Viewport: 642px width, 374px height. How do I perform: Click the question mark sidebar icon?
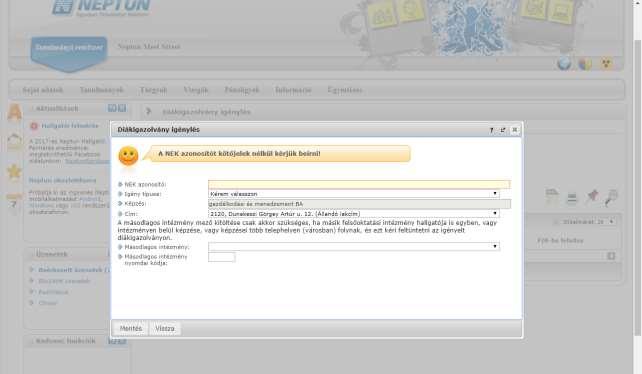pyautogui.click(x=13, y=201)
